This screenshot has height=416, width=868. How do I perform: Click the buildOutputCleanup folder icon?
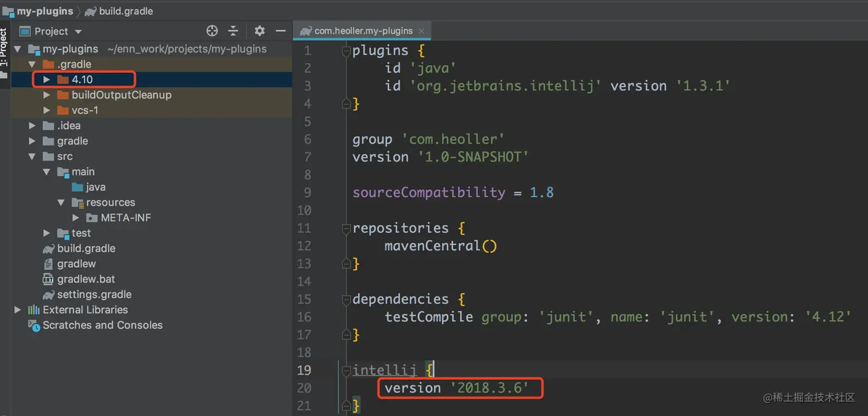point(63,95)
